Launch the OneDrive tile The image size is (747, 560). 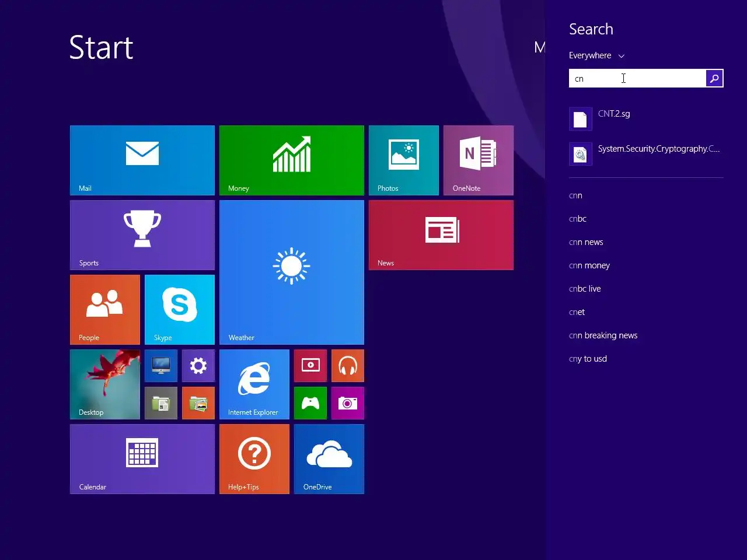point(329,459)
